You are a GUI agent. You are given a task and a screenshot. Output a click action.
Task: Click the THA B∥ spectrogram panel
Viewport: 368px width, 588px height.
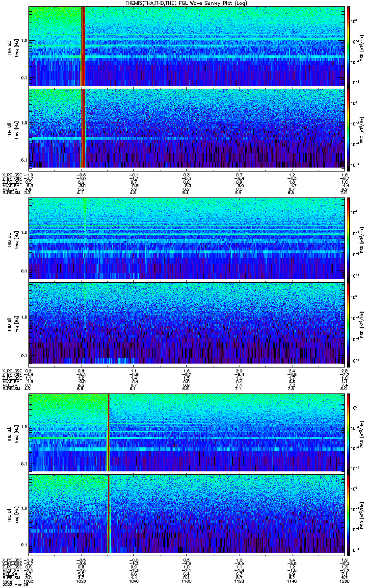tap(186, 128)
